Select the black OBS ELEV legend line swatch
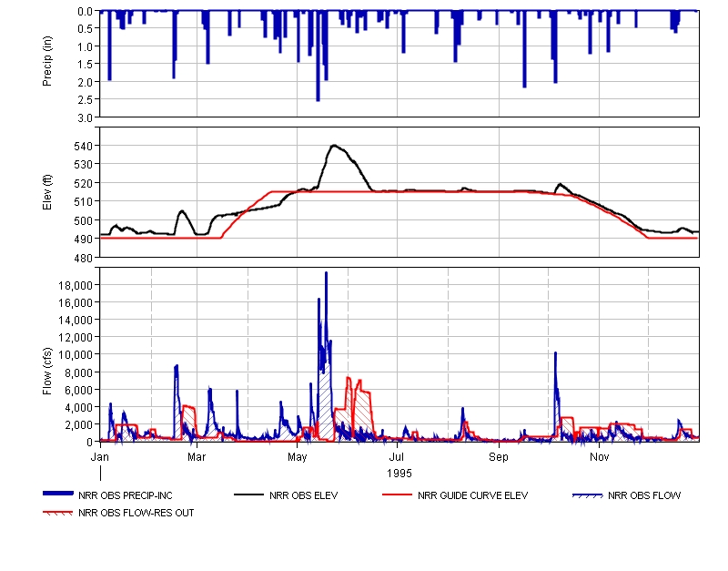The image size is (728, 571). [248, 495]
